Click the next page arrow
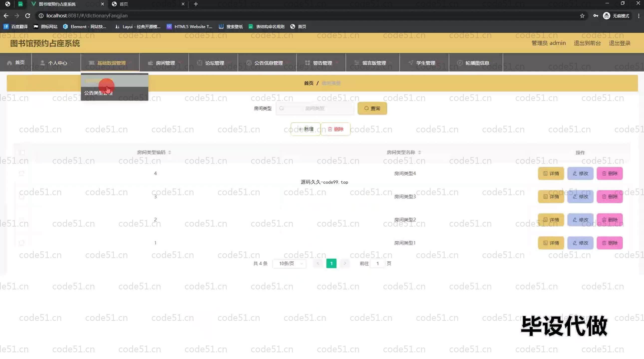The width and height of the screenshot is (644, 359). pos(345,264)
